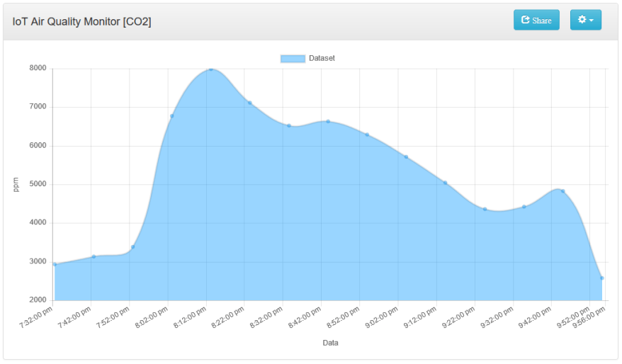Select the data point above 8:42:00 pm
This screenshot has width=622, height=364.
[x=328, y=121]
